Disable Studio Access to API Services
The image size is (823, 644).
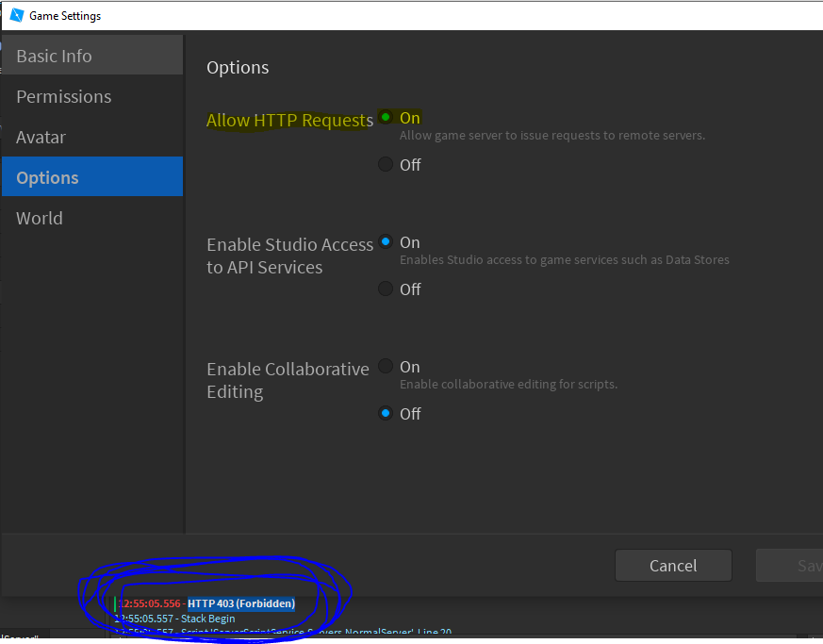point(386,288)
